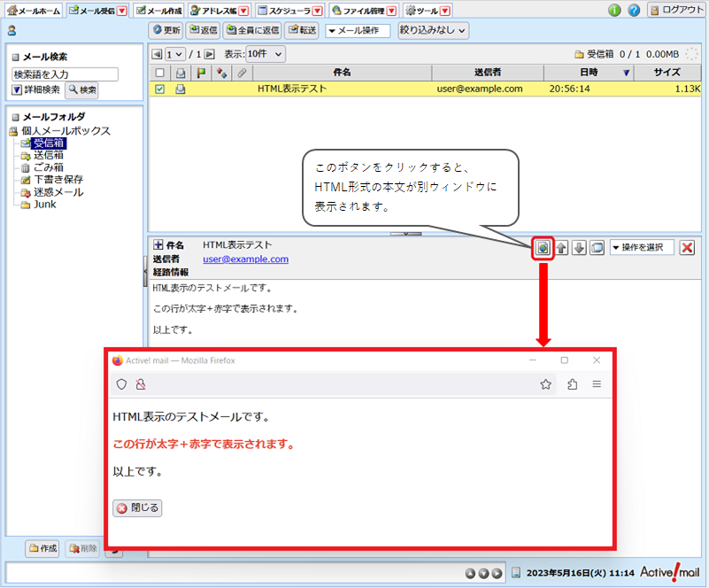The height and width of the screenshot is (588, 709).
Task: Open mail in separate window icon
Action: [597, 248]
